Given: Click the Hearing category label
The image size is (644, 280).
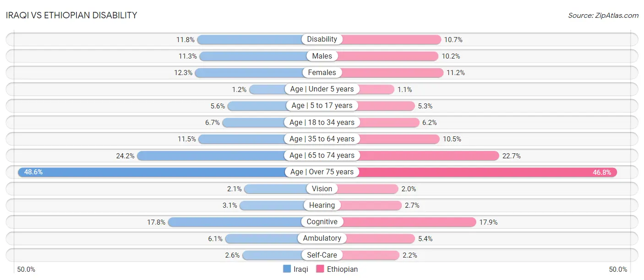Looking at the screenshot, I should 322,205.
